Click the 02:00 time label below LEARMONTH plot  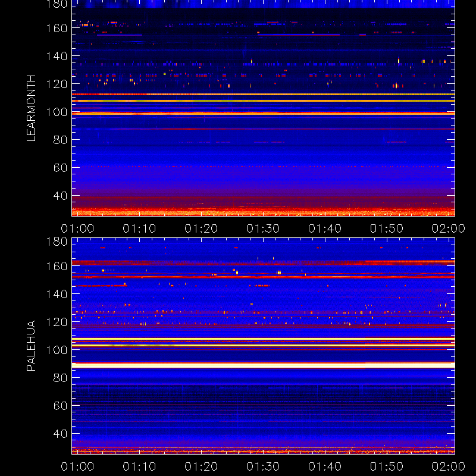pos(449,228)
